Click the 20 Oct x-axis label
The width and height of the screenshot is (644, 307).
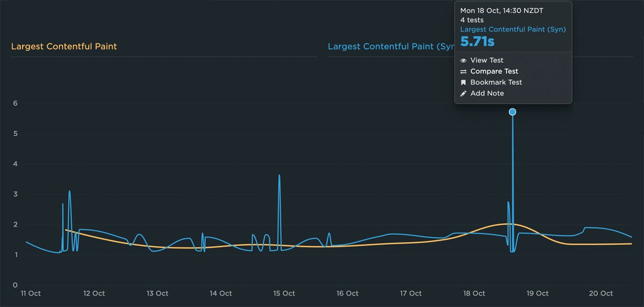click(601, 294)
